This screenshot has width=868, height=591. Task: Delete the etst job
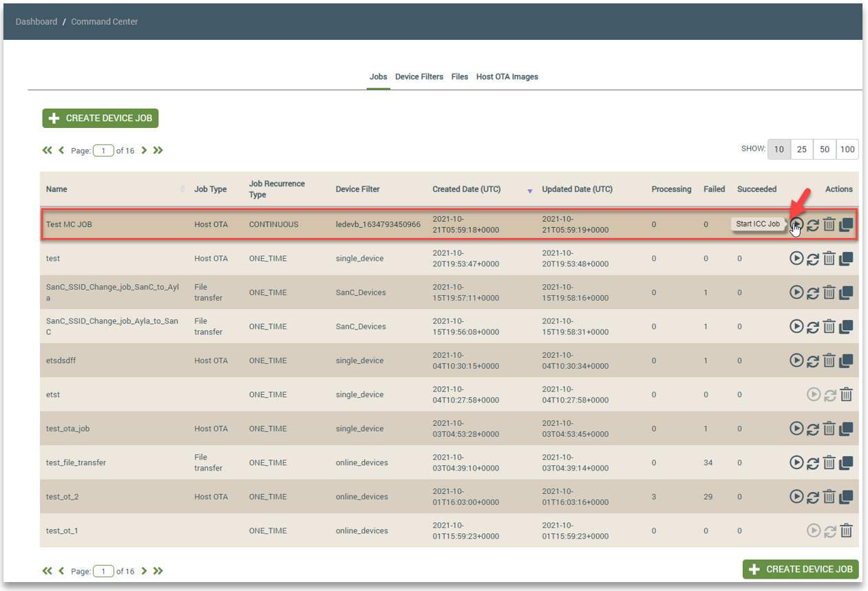[x=847, y=394]
